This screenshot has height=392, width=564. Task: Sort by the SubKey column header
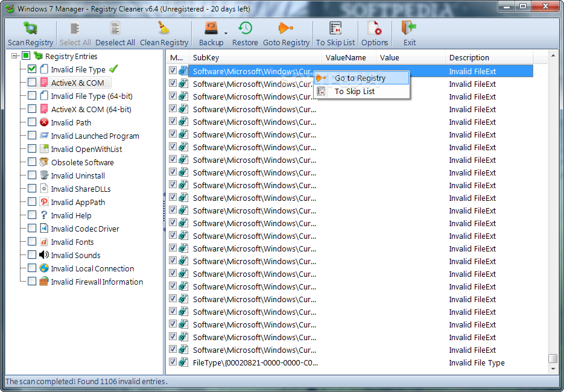(255, 57)
